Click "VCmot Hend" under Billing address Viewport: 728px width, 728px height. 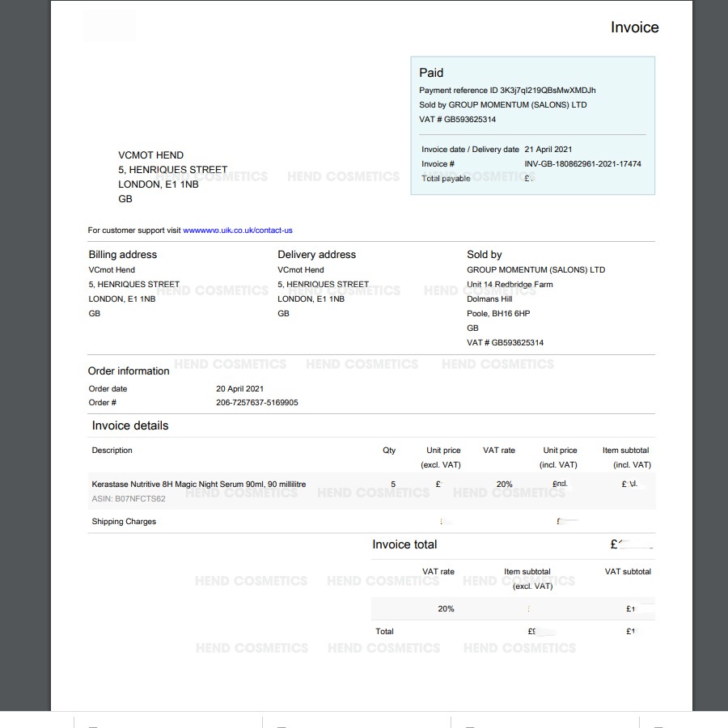coord(112,269)
